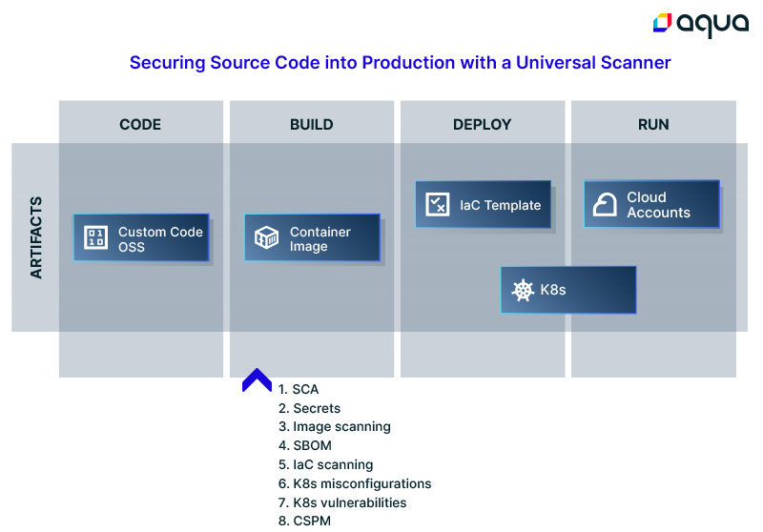Click the BUILD column header
This screenshot has width=763, height=532.
(312, 125)
